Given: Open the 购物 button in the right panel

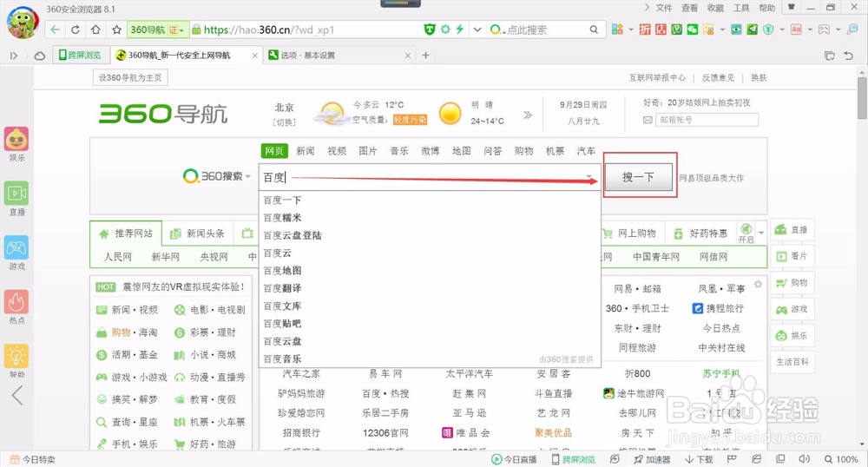Looking at the screenshot, I should coord(792,283).
